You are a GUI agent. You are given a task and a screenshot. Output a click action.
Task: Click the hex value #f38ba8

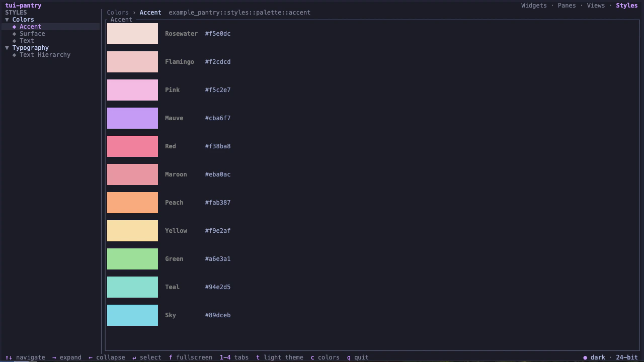coord(218,146)
